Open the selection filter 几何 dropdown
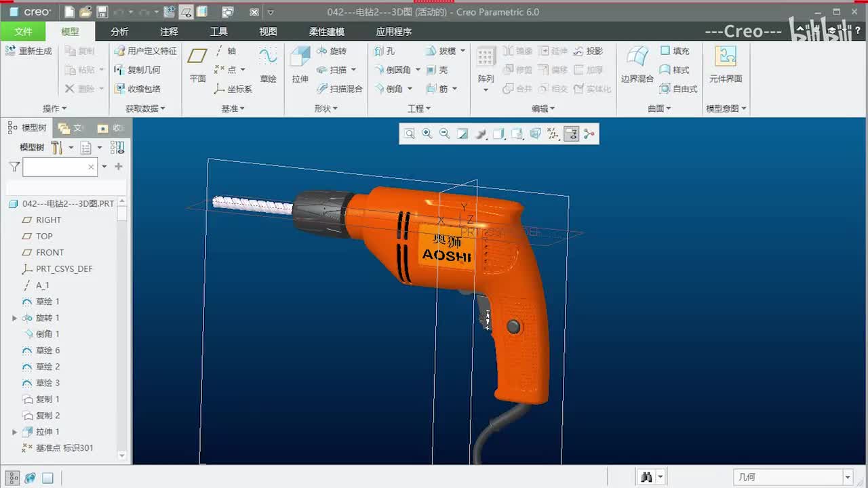Image resolution: width=868 pixels, height=488 pixels. (x=848, y=478)
